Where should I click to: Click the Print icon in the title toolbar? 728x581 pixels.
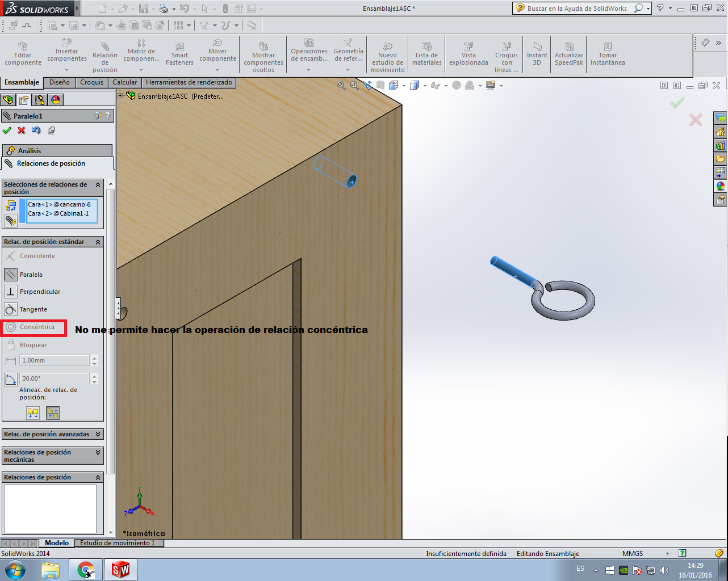pyautogui.click(x=164, y=9)
